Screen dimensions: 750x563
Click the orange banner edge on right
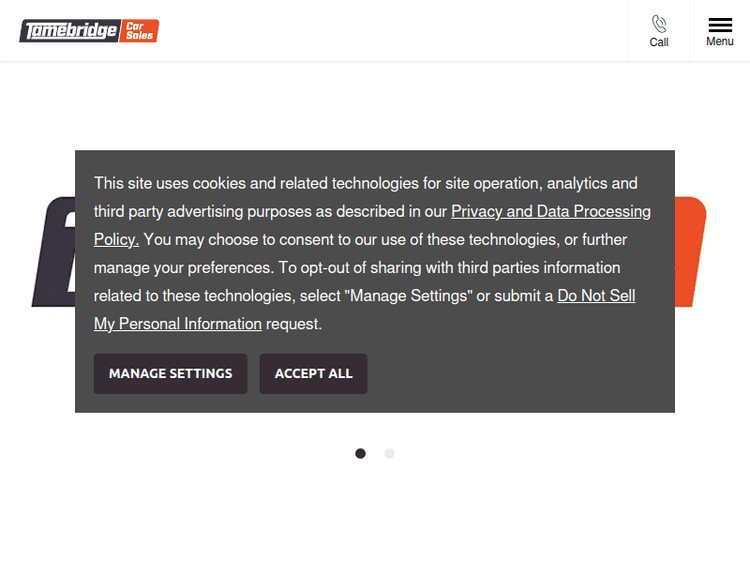pyautogui.click(x=691, y=250)
